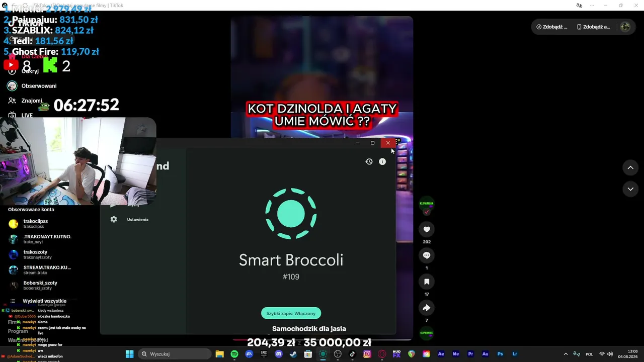644x362 pixels.
Task: Launch Premiere Pro from the taskbar
Action: (x=470, y=354)
